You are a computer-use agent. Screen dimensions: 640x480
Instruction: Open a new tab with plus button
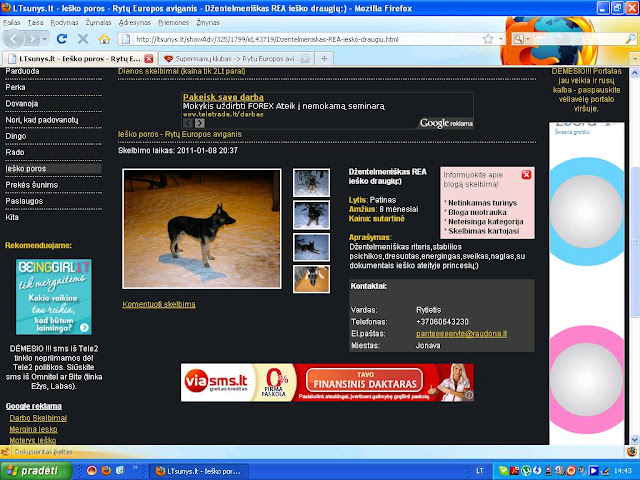point(324,59)
